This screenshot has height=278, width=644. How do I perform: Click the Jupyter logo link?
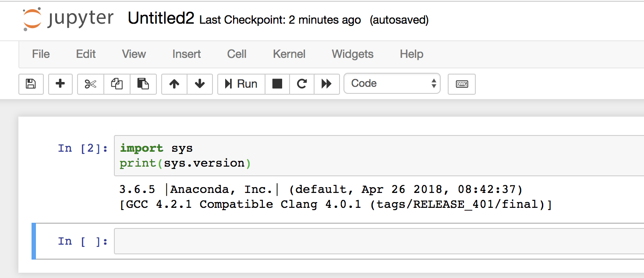click(68, 19)
